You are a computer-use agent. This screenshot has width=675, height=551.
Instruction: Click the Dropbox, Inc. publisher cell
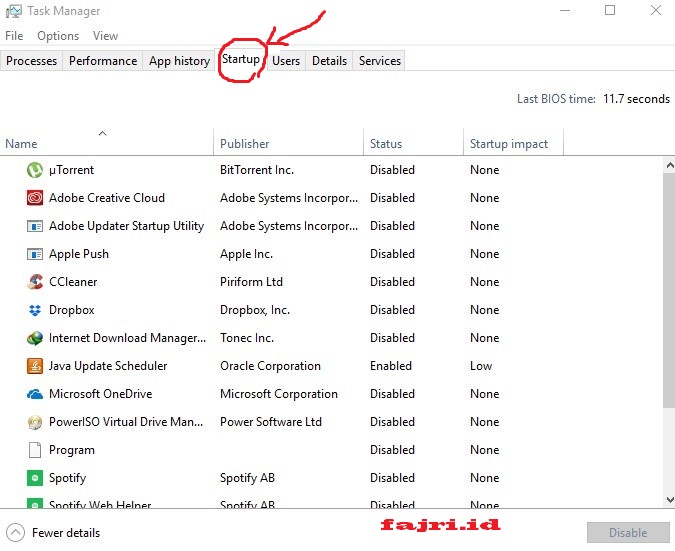(x=255, y=310)
